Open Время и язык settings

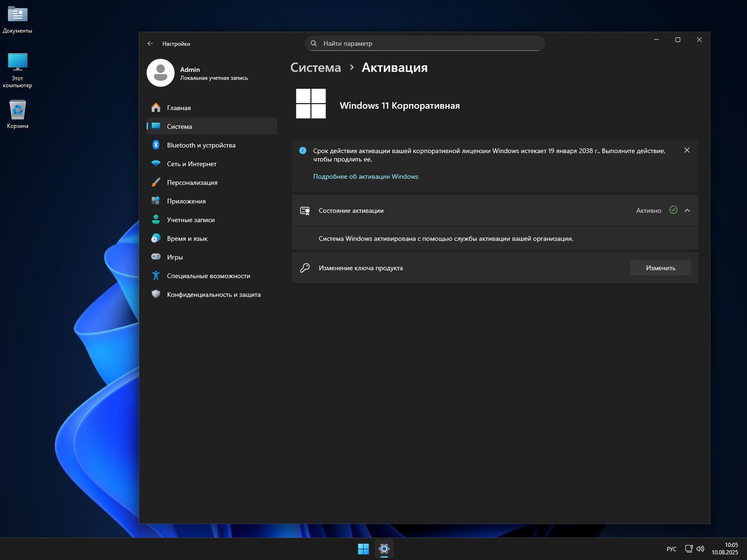[x=212, y=238]
